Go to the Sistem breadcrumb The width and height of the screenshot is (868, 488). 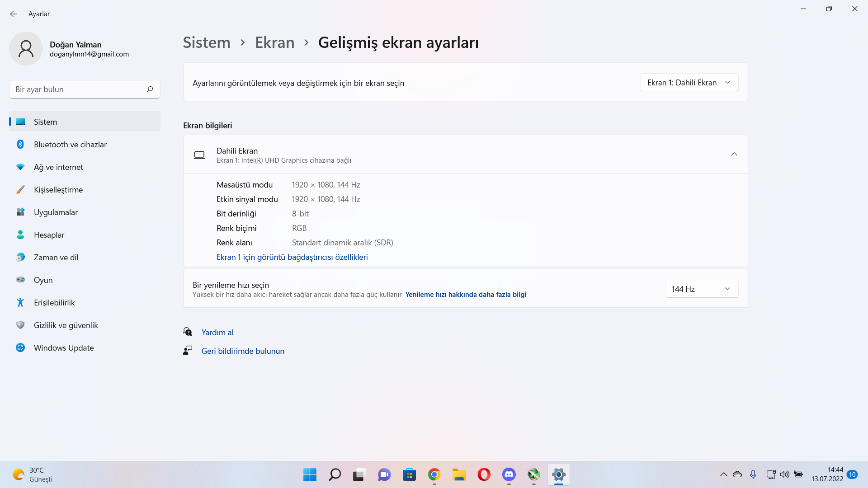tap(207, 42)
